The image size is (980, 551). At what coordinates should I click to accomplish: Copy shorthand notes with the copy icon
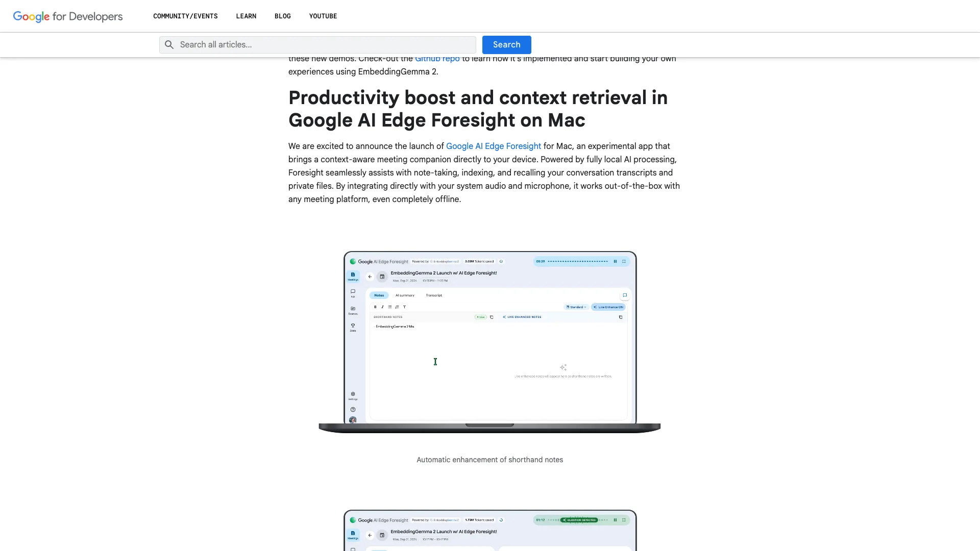click(492, 317)
